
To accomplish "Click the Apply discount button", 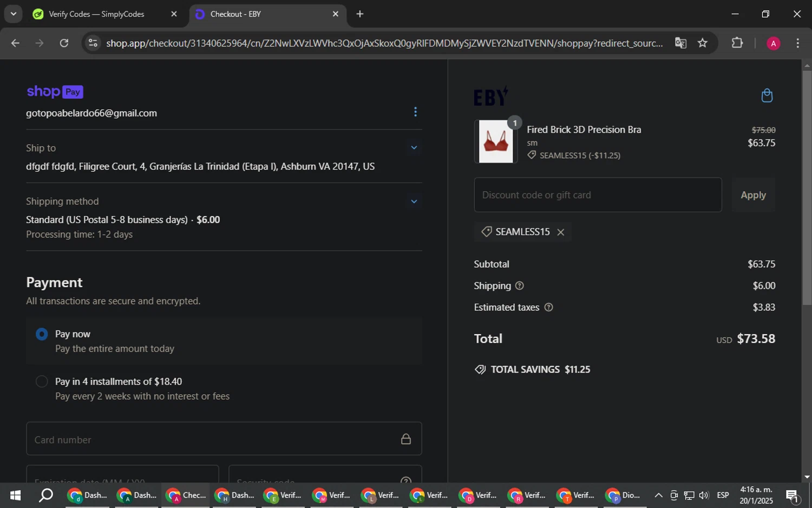I will (753, 195).
